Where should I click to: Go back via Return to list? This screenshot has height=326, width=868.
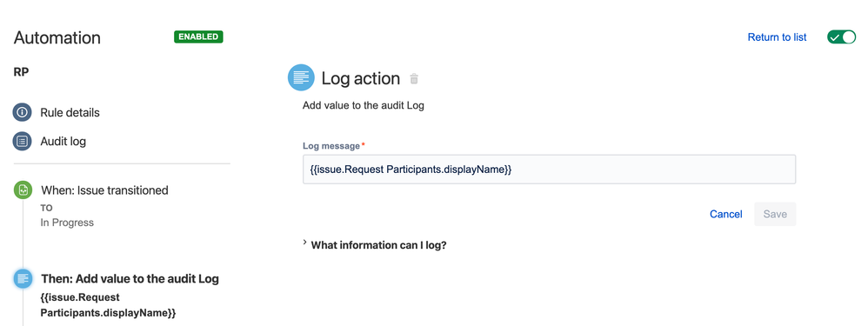777,37
